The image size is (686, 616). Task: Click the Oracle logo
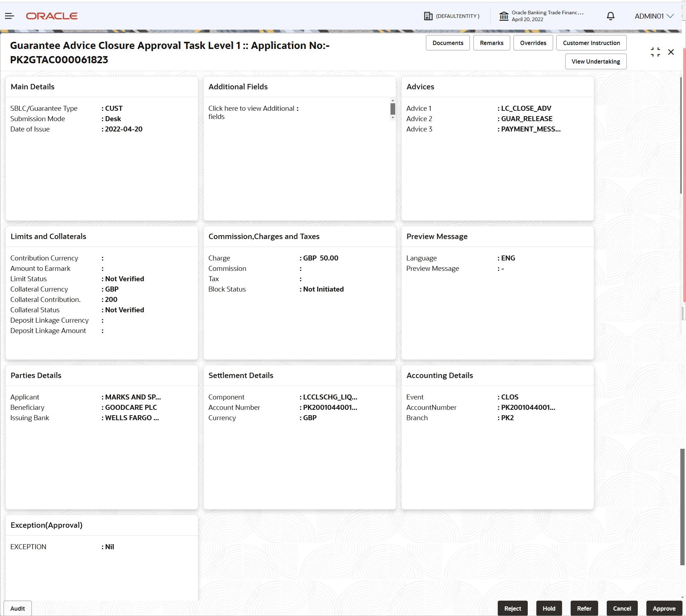point(51,16)
